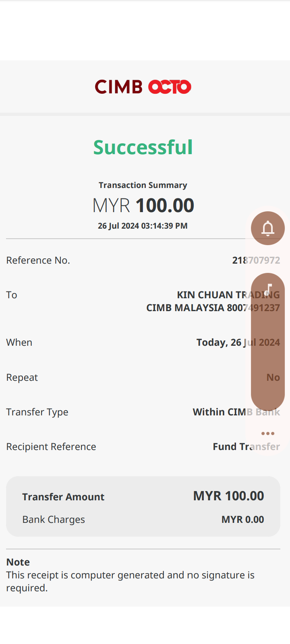Viewport: 290px width, 644px height.
Task: Tap the bell ringer mode icon
Action: [268, 228]
